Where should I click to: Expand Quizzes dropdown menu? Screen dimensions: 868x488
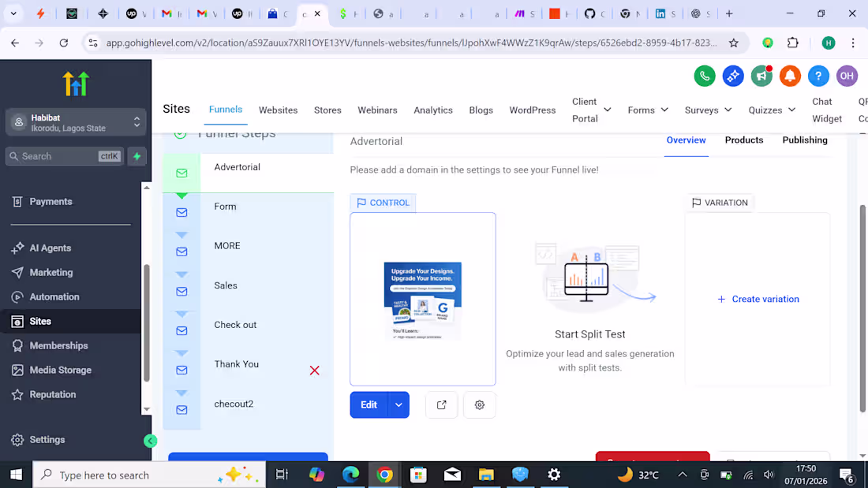(x=791, y=110)
